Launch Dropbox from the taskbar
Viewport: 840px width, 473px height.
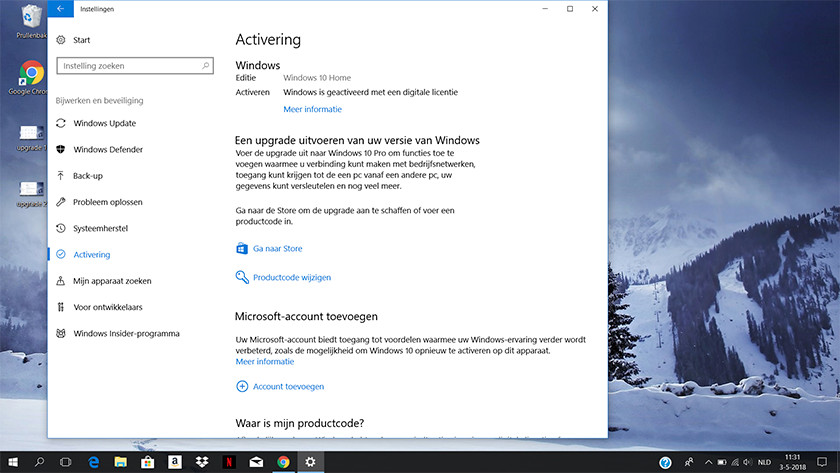(202, 462)
